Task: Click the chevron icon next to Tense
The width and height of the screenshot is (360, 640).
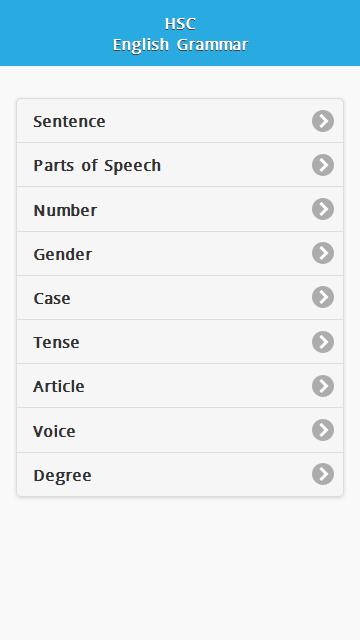Action: pyautogui.click(x=323, y=342)
